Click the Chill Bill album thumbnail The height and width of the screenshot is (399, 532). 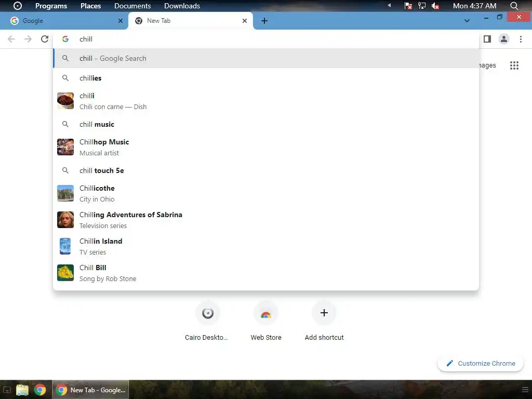click(x=65, y=272)
